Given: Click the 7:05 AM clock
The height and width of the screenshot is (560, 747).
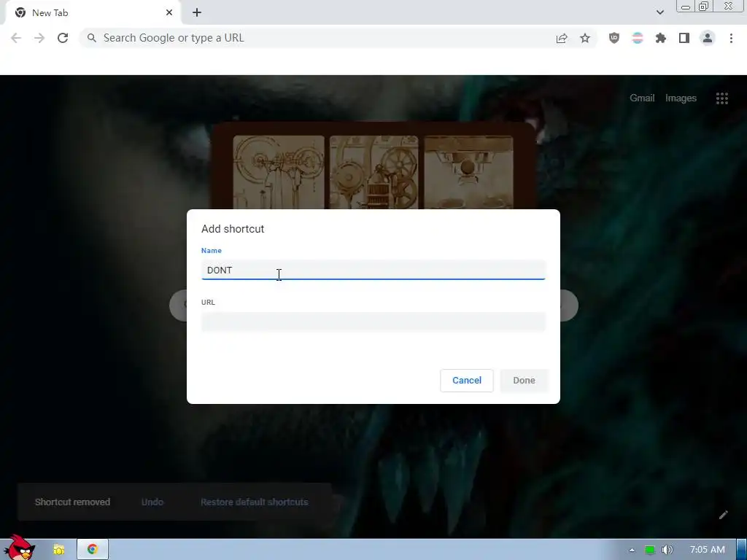Looking at the screenshot, I should 708,550.
